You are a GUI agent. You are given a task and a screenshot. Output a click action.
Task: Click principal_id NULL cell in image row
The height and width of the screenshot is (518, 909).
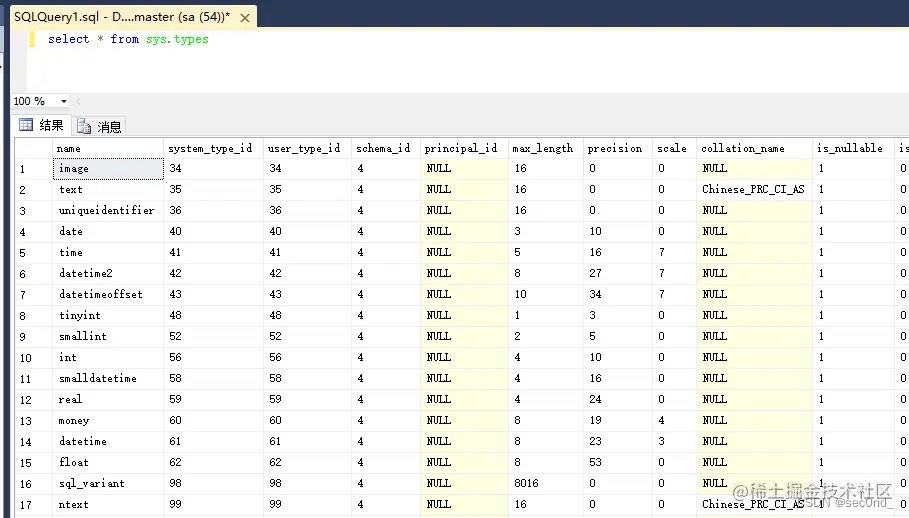coord(464,169)
